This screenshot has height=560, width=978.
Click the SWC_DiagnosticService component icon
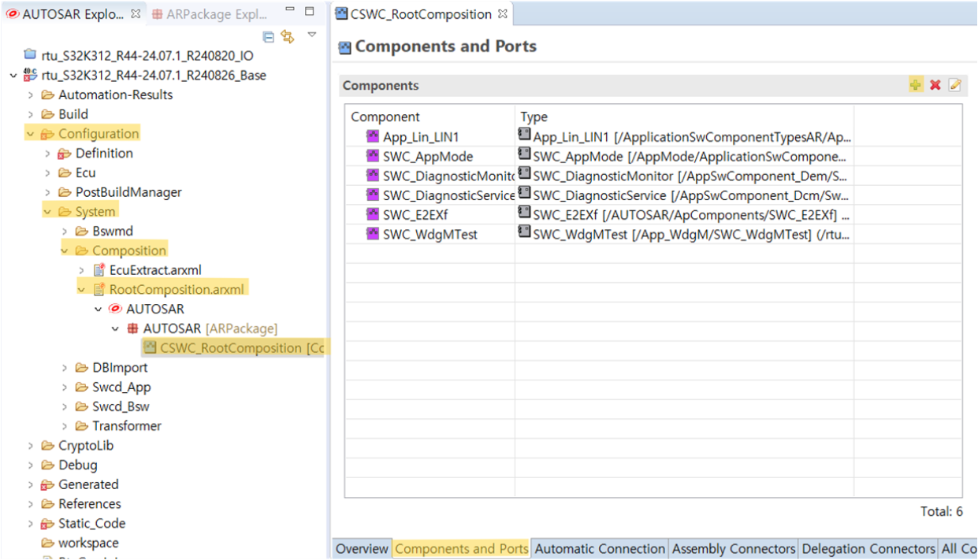[x=373, y=195]
